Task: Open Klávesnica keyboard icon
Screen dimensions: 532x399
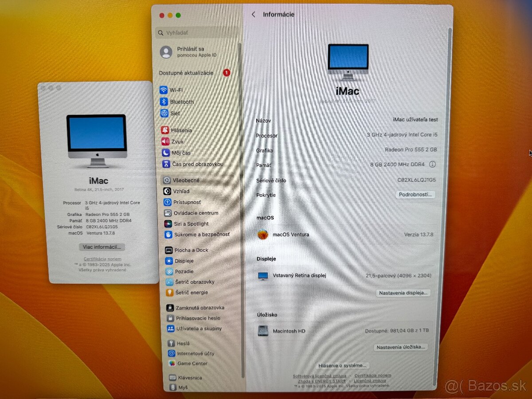Action: (x=172, y=378)
